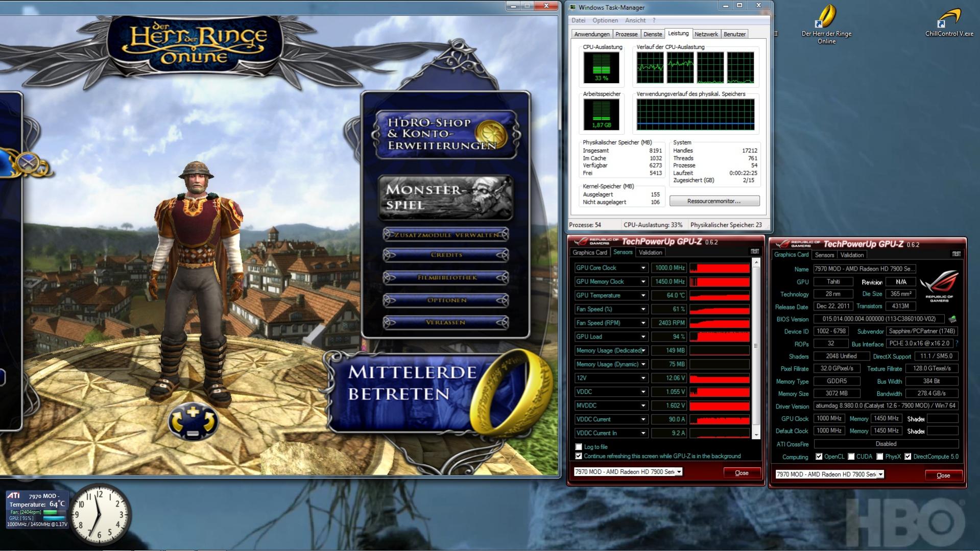Click the Bus Interface question mark icon
The height and width of the screenshot is (551, 980).
pyautogui.click(x=957, y=344)
